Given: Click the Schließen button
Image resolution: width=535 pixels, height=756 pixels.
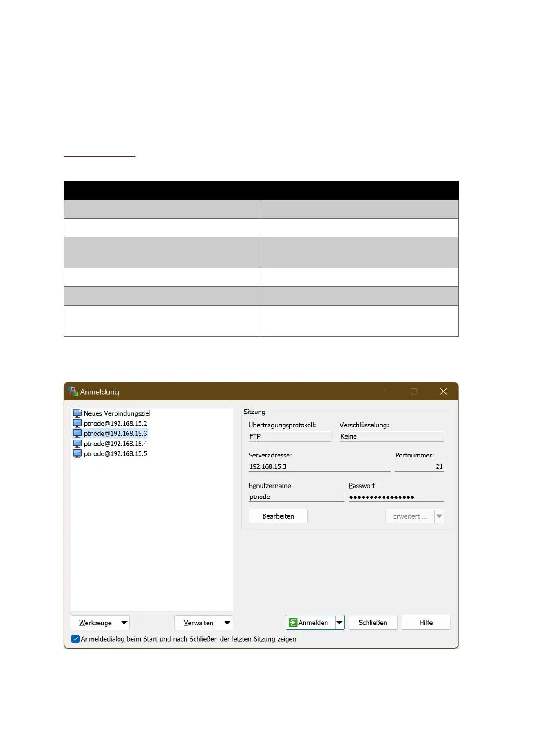Looking at the screenshot, I should click(373, 623).
